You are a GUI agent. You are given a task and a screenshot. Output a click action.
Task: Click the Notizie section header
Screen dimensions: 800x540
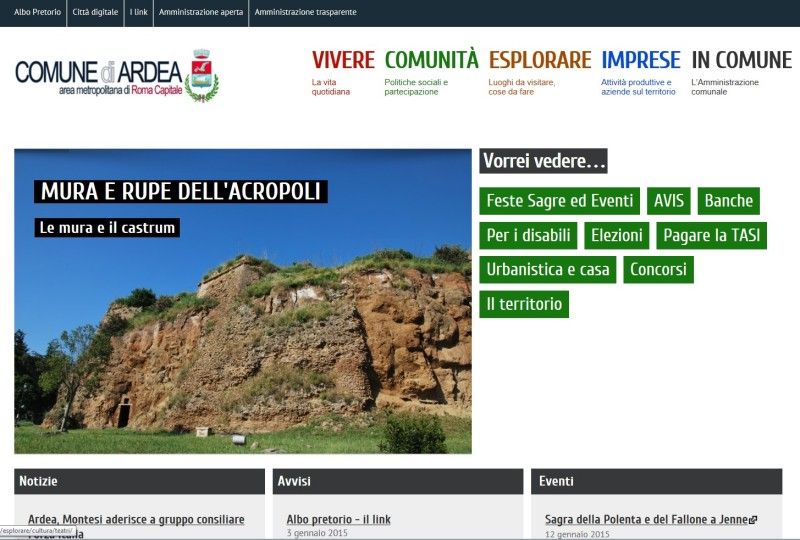coord(139,481)
